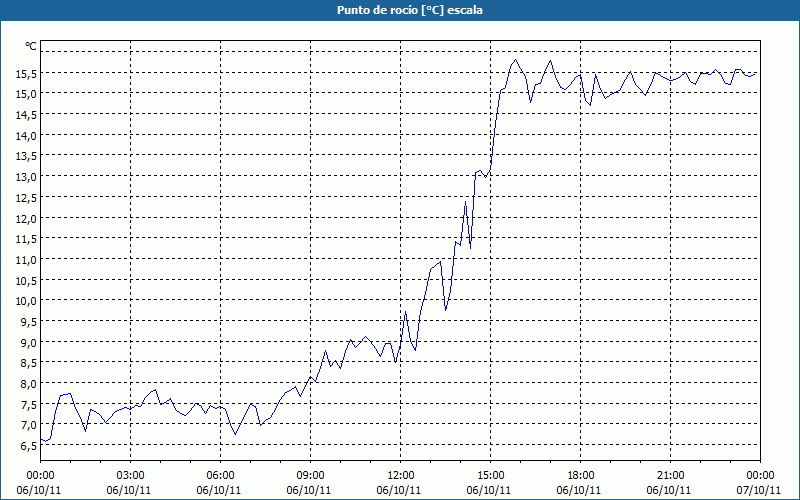Click the 12:00 time label

click(401, 476)
